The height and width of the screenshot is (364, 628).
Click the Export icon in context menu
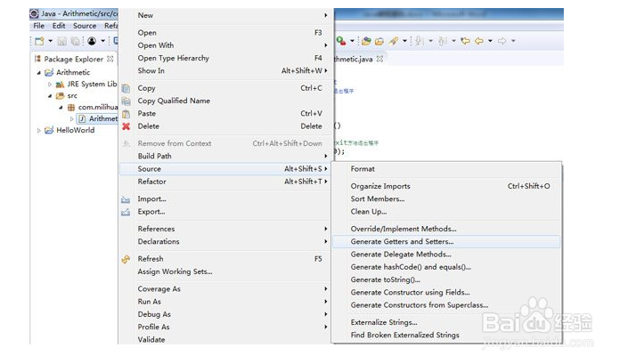[126, 212]
